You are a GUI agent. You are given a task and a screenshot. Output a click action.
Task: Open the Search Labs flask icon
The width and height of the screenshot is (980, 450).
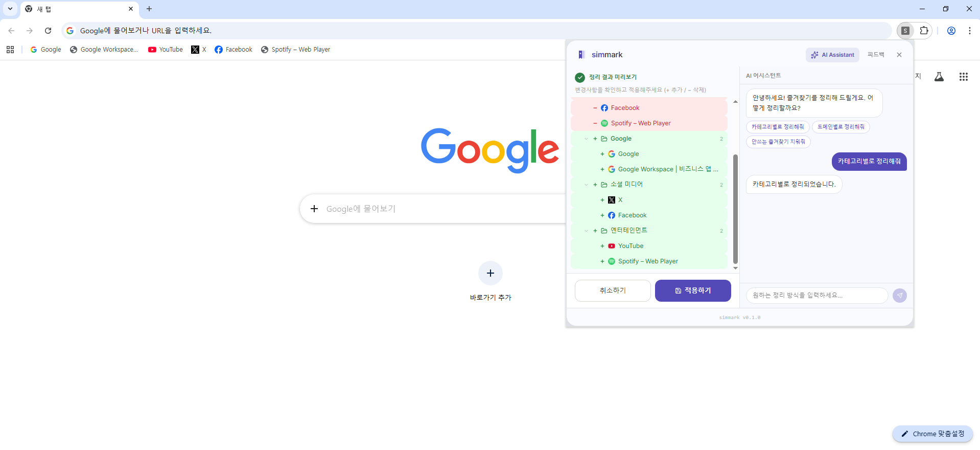point(939,77)
